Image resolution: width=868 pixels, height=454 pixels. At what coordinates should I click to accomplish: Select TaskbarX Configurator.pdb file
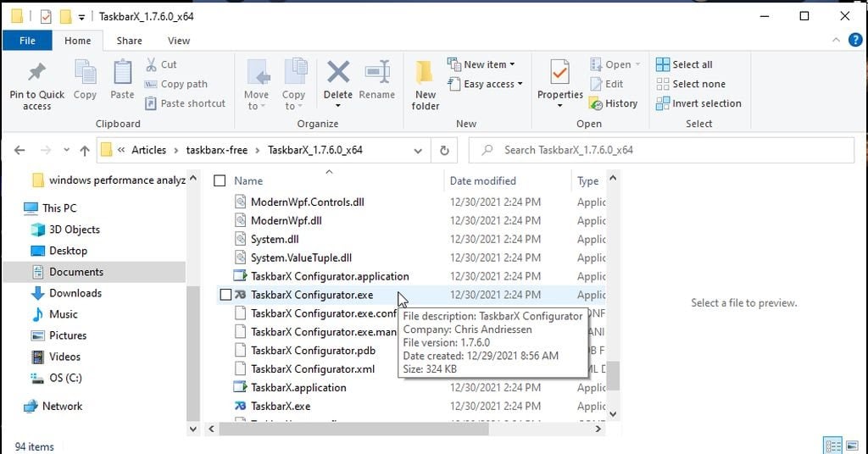point(313,351)
